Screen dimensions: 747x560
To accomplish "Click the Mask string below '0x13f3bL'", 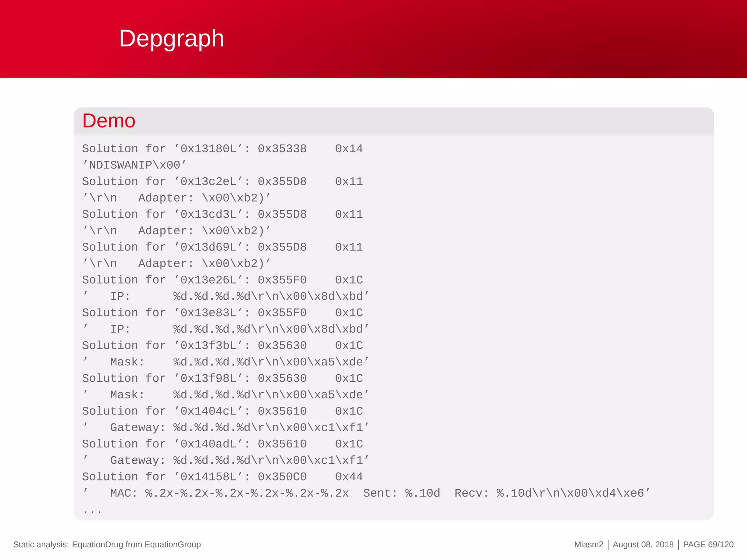I will click(226, 362).
